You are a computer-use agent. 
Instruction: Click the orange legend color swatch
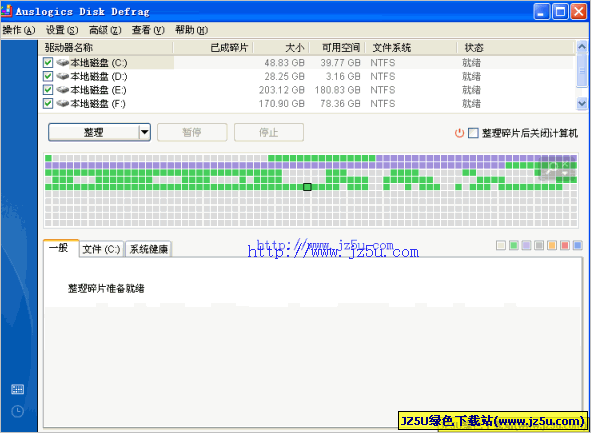pyautogui.click(x=552, y=246)
